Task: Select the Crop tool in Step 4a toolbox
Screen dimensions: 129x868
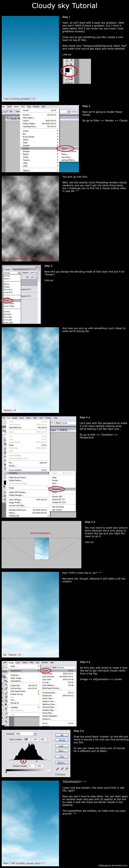Action: 5,444
